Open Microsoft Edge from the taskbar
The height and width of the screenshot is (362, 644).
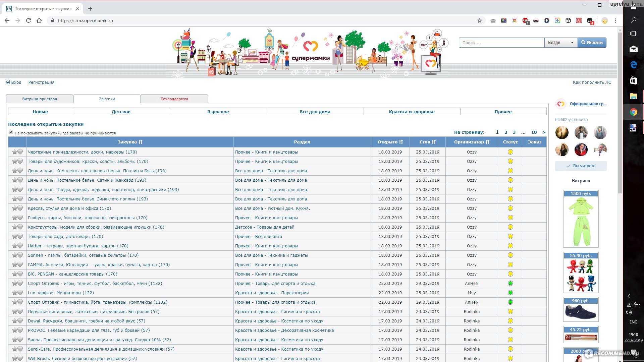(x=633, y=65)
